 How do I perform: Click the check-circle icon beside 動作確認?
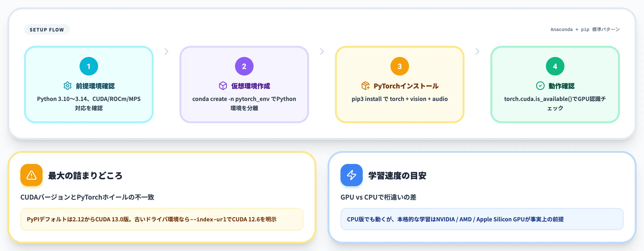tap(540, 86)
